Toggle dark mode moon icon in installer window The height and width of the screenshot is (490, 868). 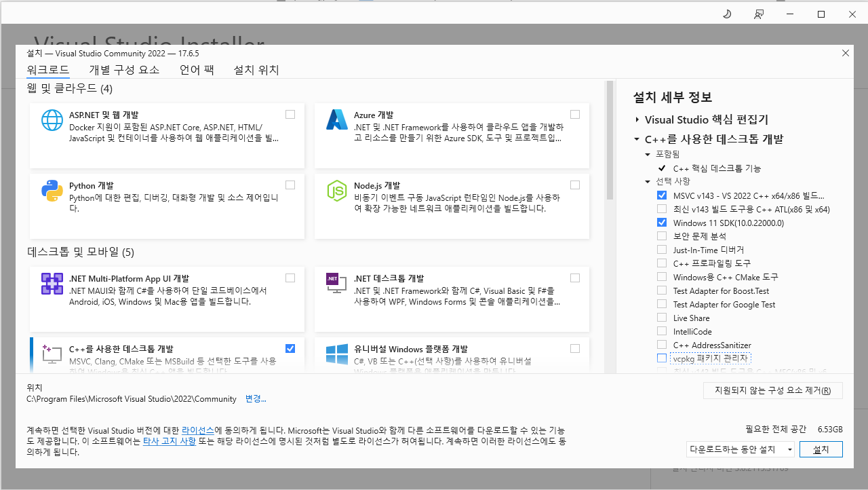click(727, 14)
